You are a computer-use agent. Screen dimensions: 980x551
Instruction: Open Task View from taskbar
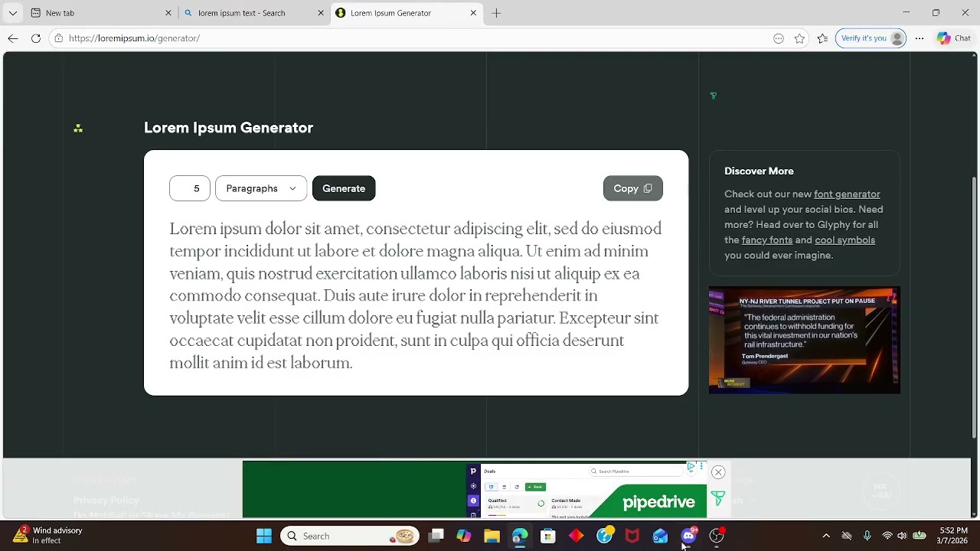436,536
